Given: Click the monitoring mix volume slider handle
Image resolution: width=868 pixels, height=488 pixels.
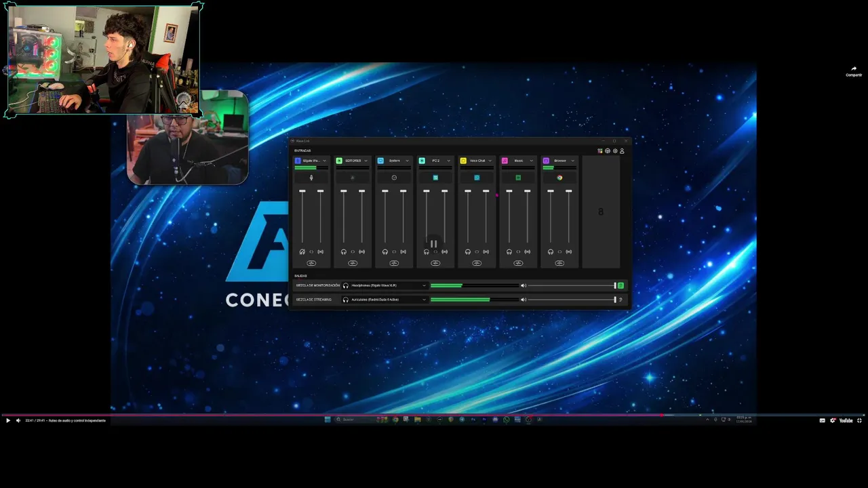Looking at the screenshot, I should (615, 285).
